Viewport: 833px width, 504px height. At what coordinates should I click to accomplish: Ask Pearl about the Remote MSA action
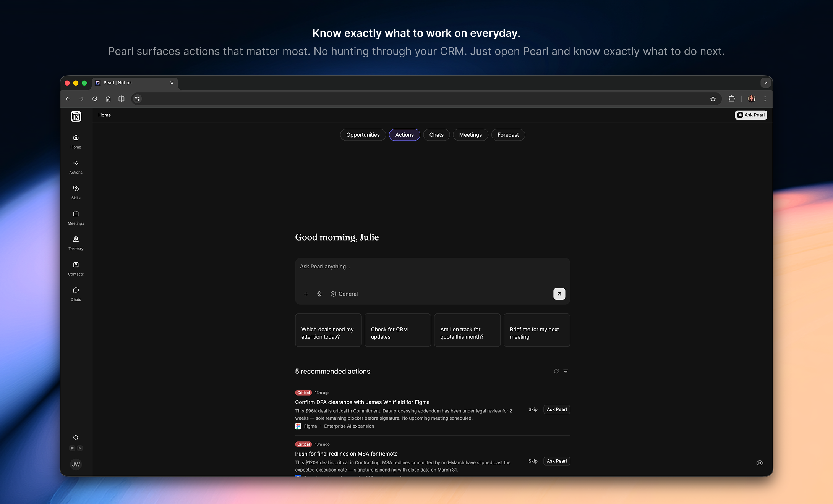pos(557,461)
